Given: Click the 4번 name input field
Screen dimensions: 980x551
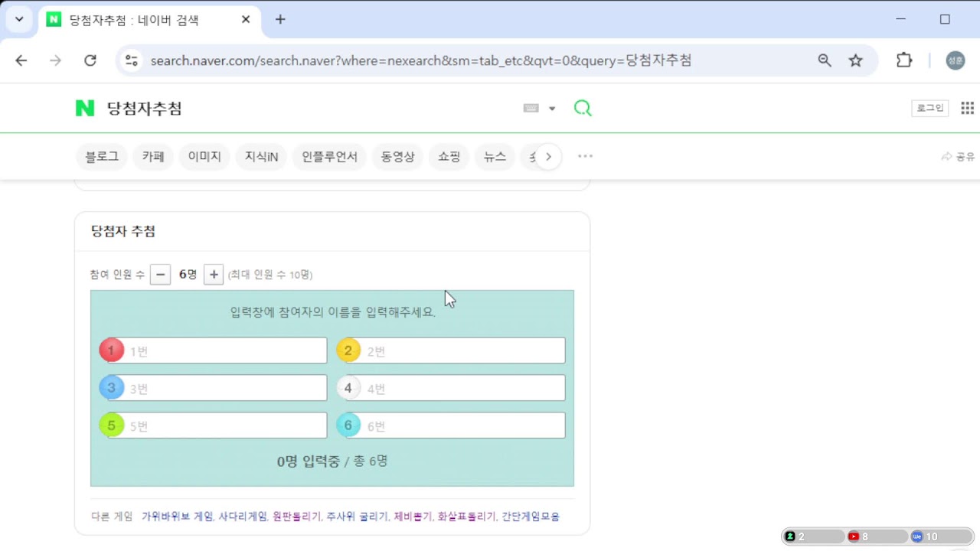Looking at the screenshot, I should tap(456, 388).
